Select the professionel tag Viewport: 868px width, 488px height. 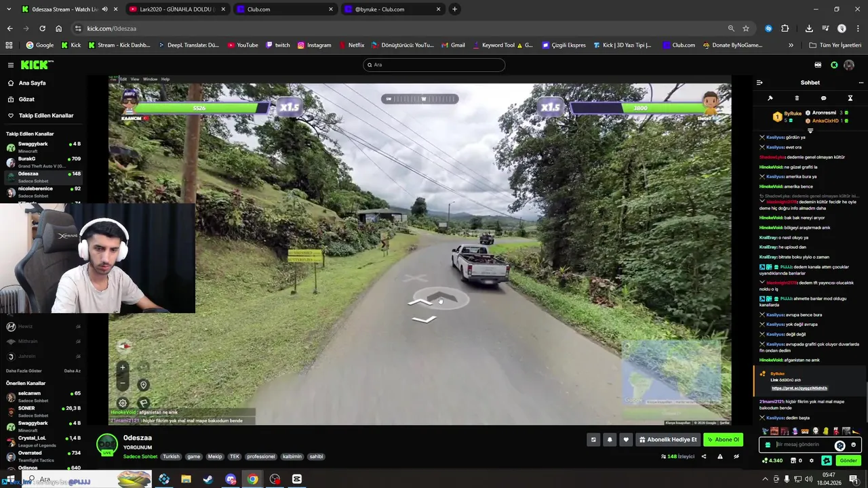tap(261, 457)
